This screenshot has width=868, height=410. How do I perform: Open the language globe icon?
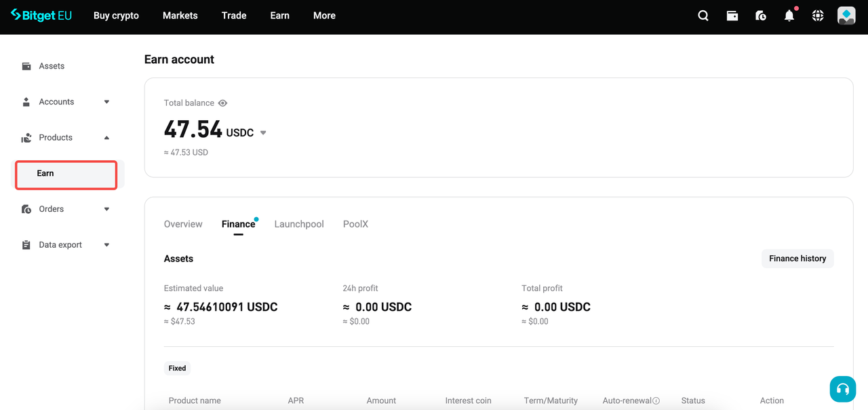tap(818, 16)
